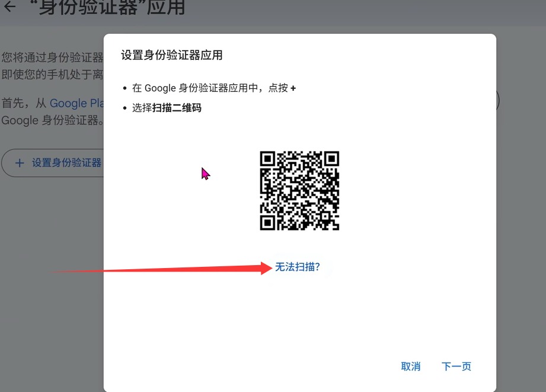Click the QR code's bottom-left corner square
This screenshot has width=546, height=392.
(x=268, y=222)
